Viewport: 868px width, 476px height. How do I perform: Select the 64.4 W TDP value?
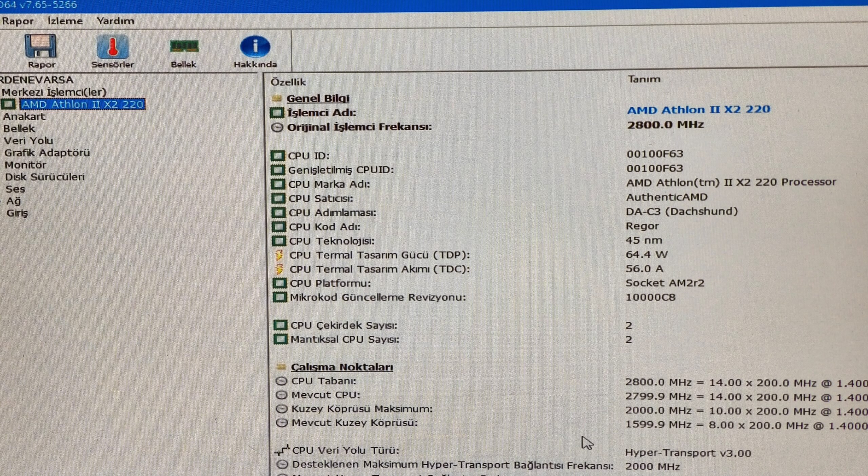(646, 255)
